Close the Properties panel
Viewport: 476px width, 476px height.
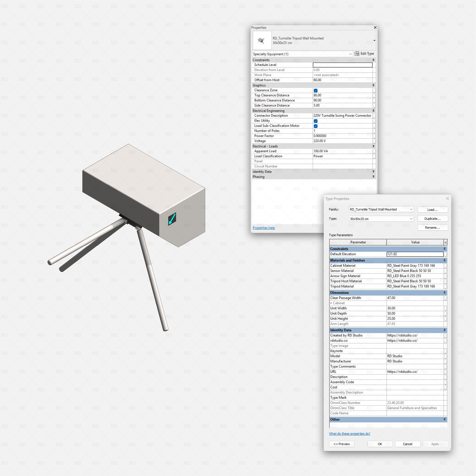pyautogui.click(x=375, y=27)
